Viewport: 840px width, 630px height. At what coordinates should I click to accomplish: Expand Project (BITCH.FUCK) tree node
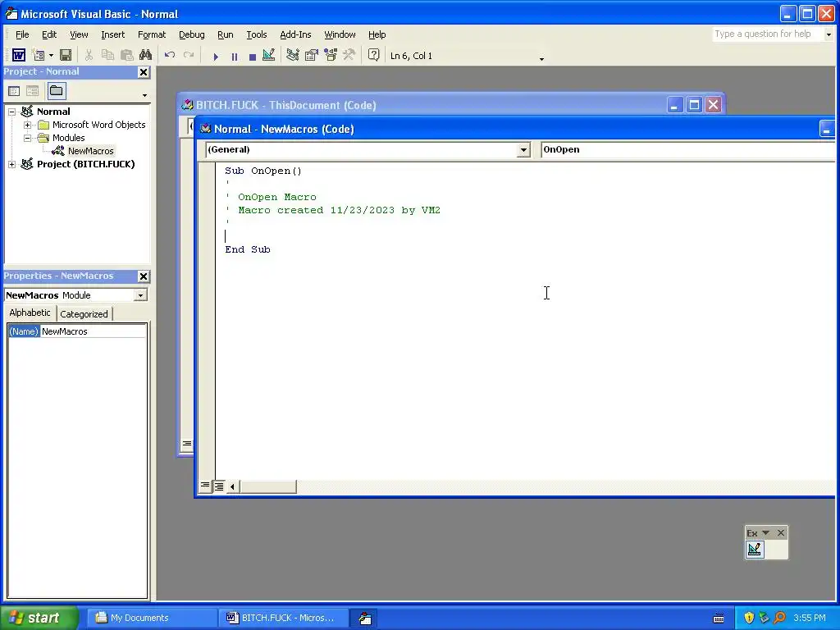pyautogui.click(x=11, y=164)
